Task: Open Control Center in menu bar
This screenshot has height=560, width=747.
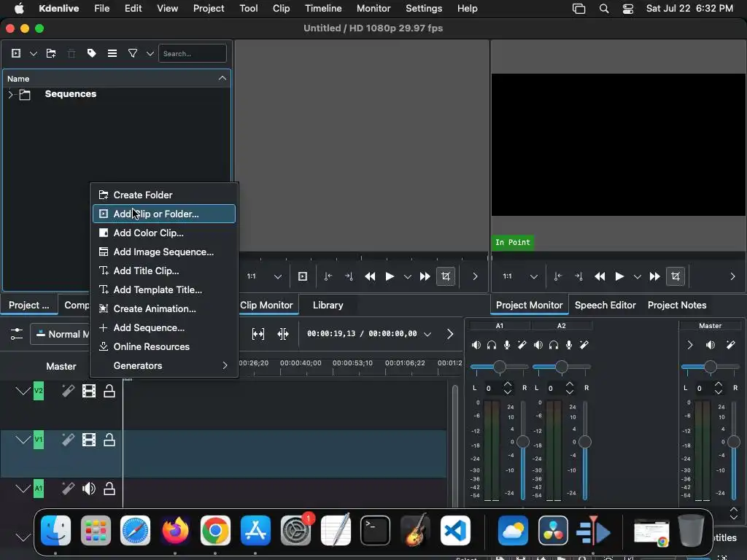Action: tap(628, 9)
